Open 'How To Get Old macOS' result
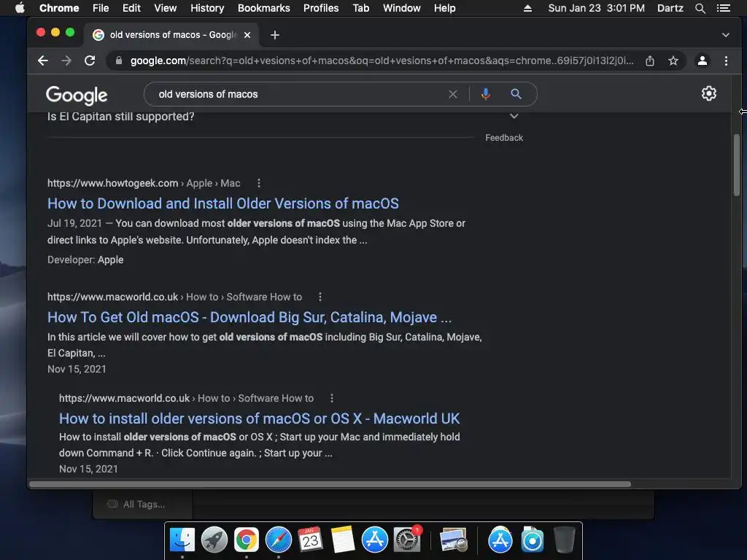This screenshot has width=747, height=560. [x=249, y=317]
